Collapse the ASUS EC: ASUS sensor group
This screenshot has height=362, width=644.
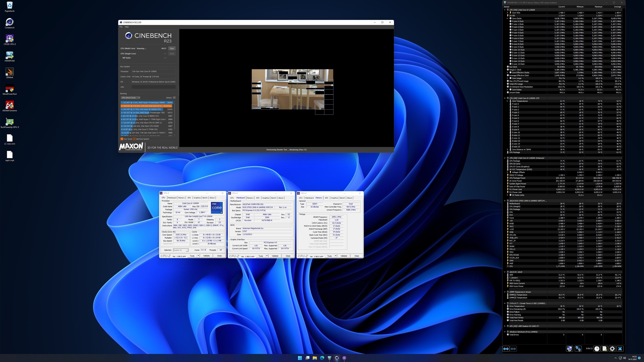coord(504,272)
